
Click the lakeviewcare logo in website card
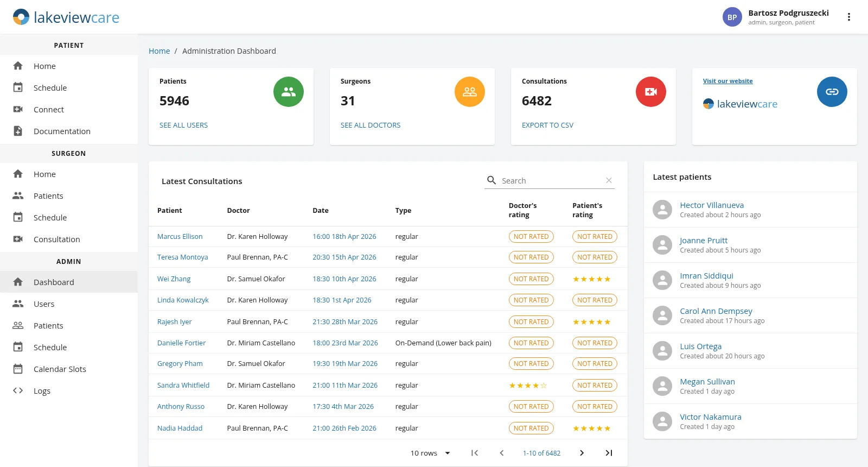[x=741, y=104]
